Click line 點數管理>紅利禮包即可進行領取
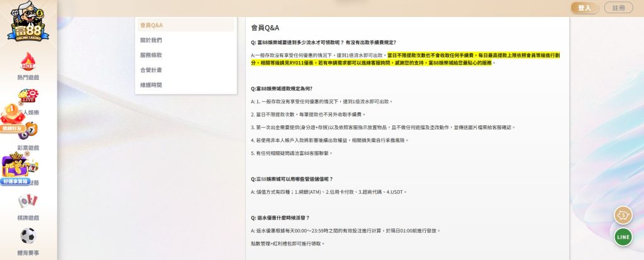 pyautogui.click(x=288, y=244)
